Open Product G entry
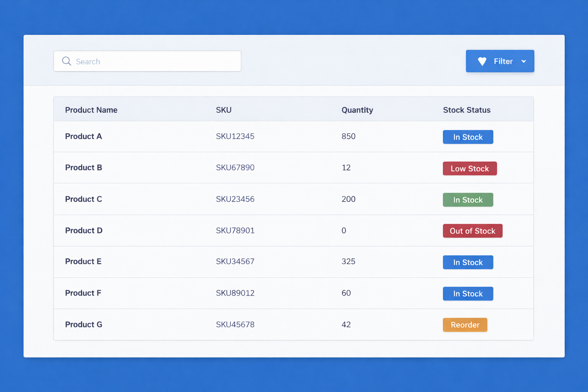 pos(83,324)
